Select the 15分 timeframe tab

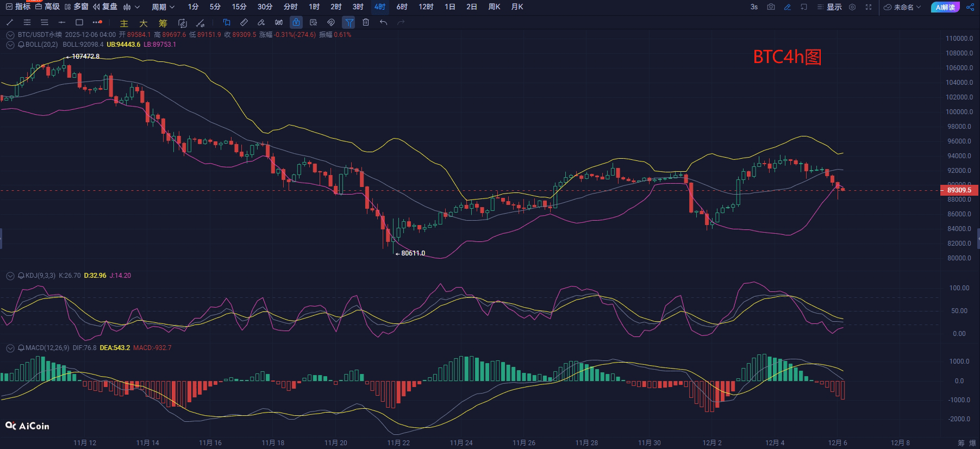coord(239,7)
